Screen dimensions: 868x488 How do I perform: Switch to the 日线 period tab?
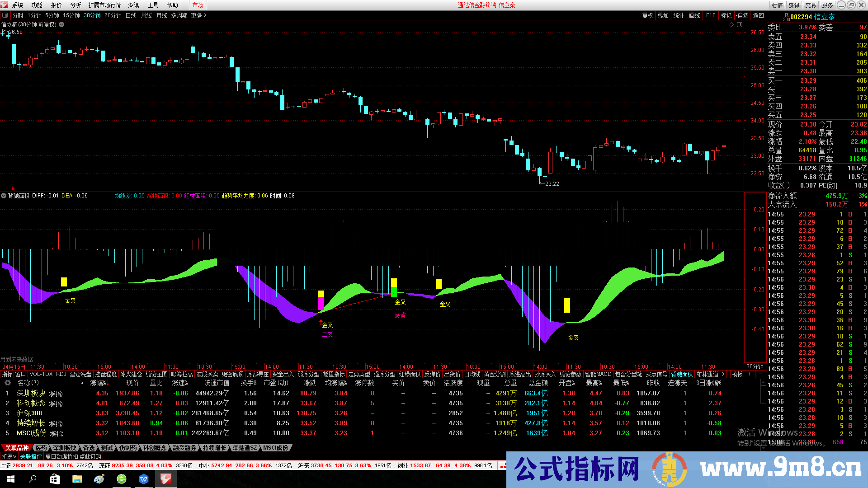click(131, 15)
